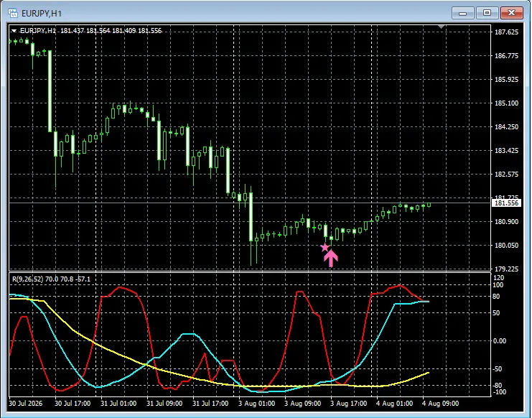
Task: Click the time axis label 31 Jul 09:00
Action: (x=164, y=404)
